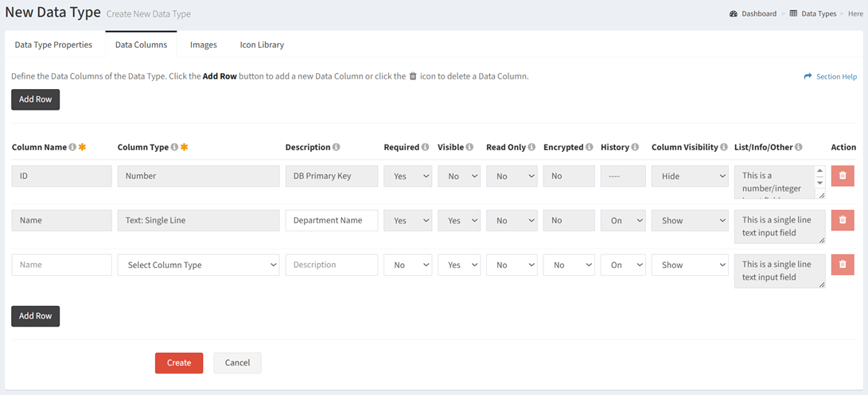
Task: Open History dropdown in Department Name row
Action: (623, 220)
